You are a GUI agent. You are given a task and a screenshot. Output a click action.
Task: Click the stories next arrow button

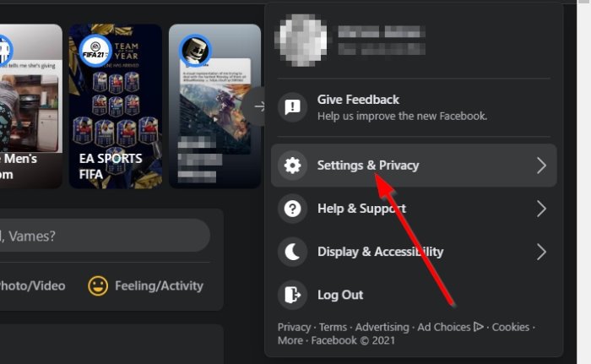255,106
